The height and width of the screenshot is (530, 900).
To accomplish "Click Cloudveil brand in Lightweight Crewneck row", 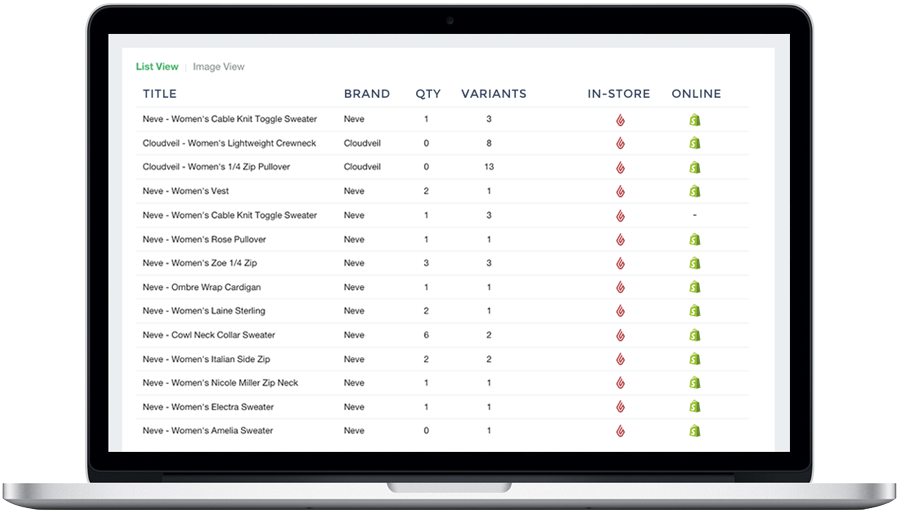I will click(362, 143).
